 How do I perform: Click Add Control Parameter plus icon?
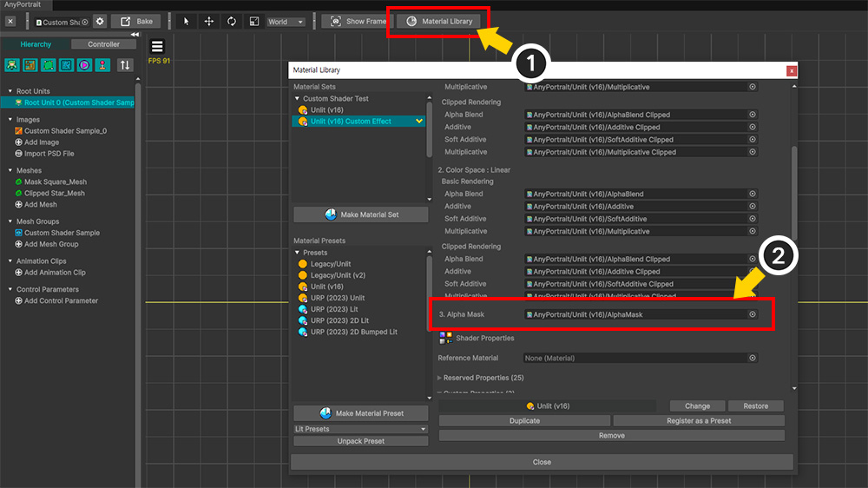click(18, 300)
